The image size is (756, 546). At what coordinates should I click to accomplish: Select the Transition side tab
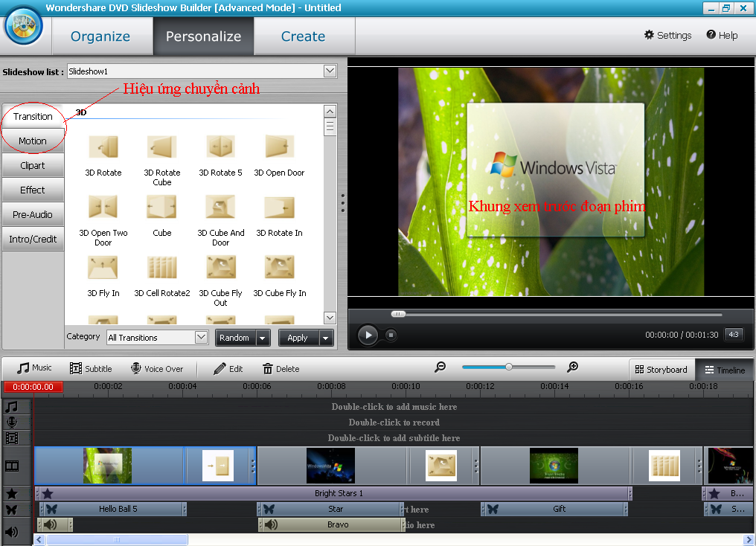coord(33,116)
